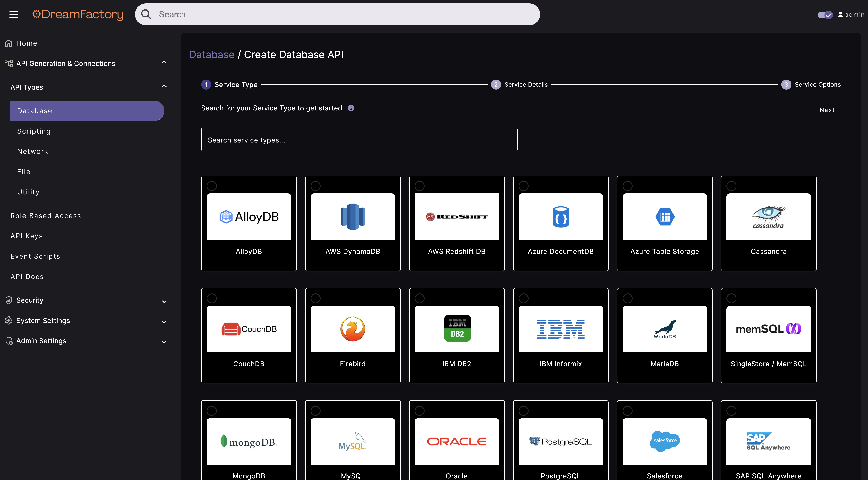The width and height of the screenshot is (868, 480).
Task: Expand the Security section
Action: pos(164,301)
